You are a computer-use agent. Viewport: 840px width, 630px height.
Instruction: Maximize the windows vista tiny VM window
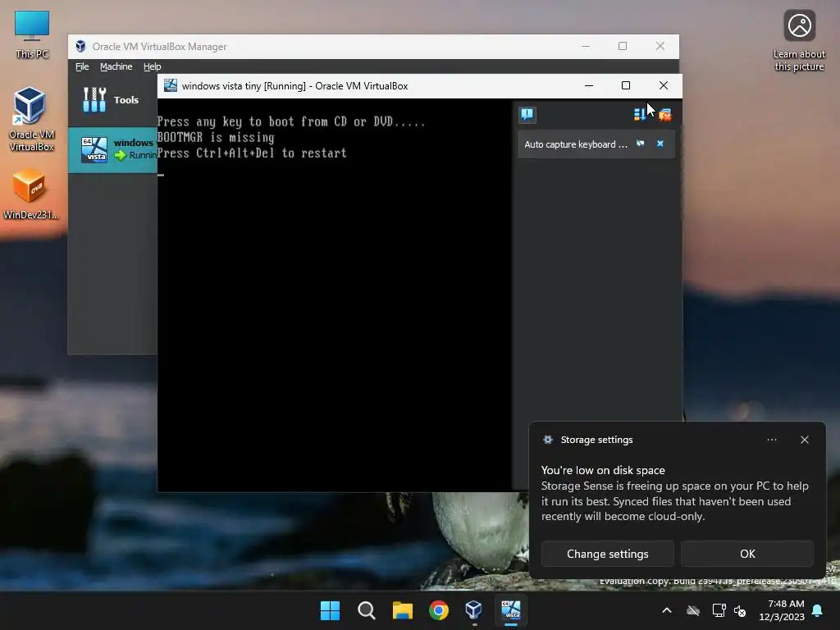coord(626,85)
